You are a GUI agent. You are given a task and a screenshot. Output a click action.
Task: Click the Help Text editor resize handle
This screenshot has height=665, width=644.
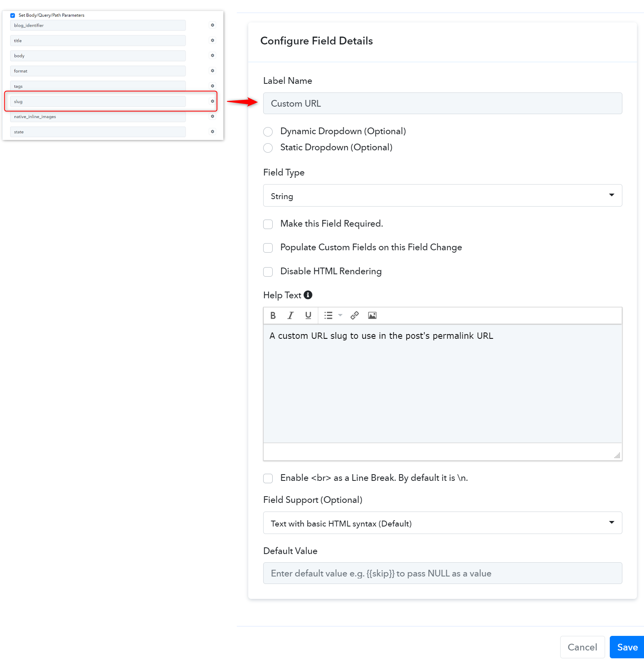coord(617,455)
